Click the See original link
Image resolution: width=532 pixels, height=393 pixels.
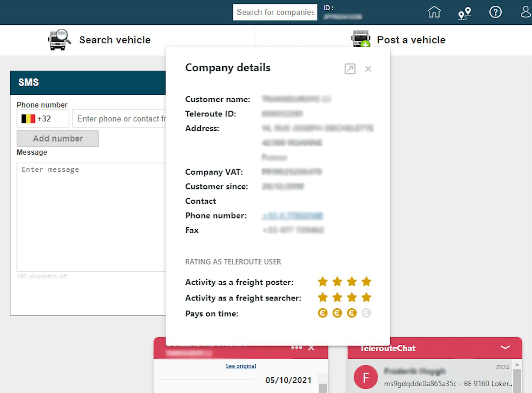(x=241, y=366)
